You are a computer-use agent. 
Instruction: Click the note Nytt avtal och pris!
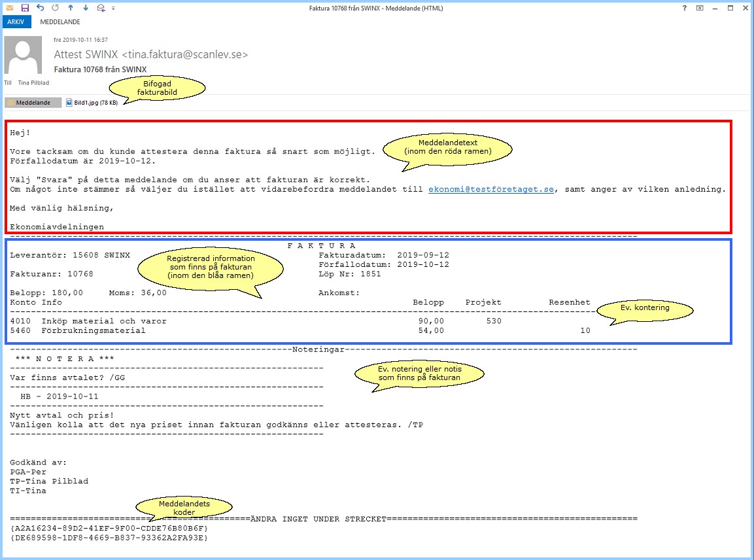coord(61,415)
